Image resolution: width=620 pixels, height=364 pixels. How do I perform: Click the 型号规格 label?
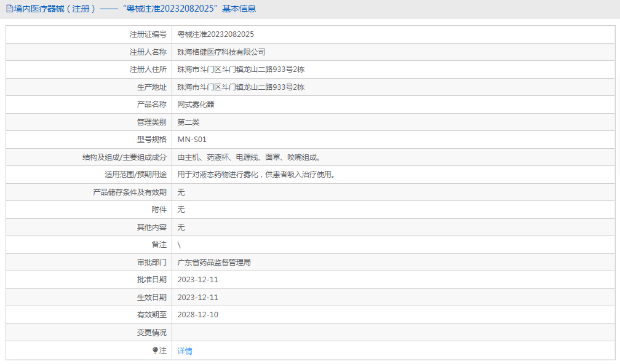coord(152,140)
